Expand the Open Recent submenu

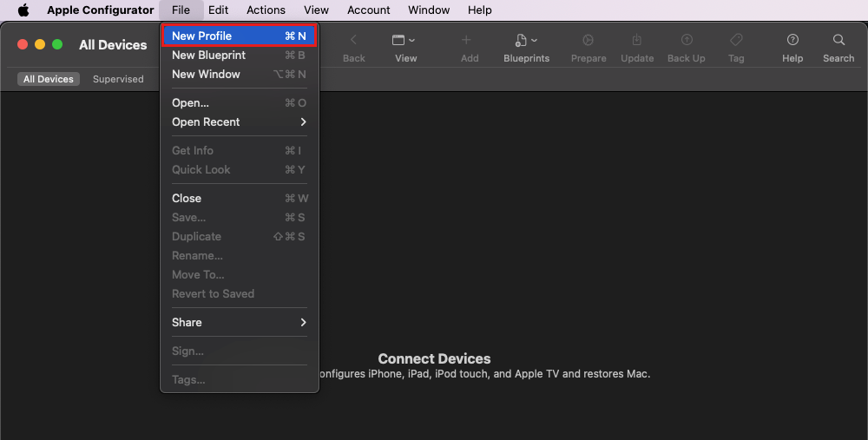tap(239, 122)
